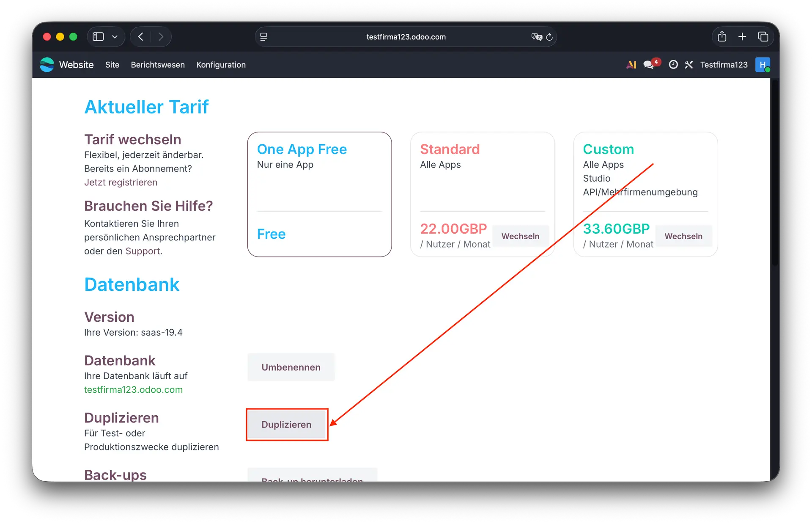Click the Standard plan title
The image size is (812, 524).
[x=450, y=149]
